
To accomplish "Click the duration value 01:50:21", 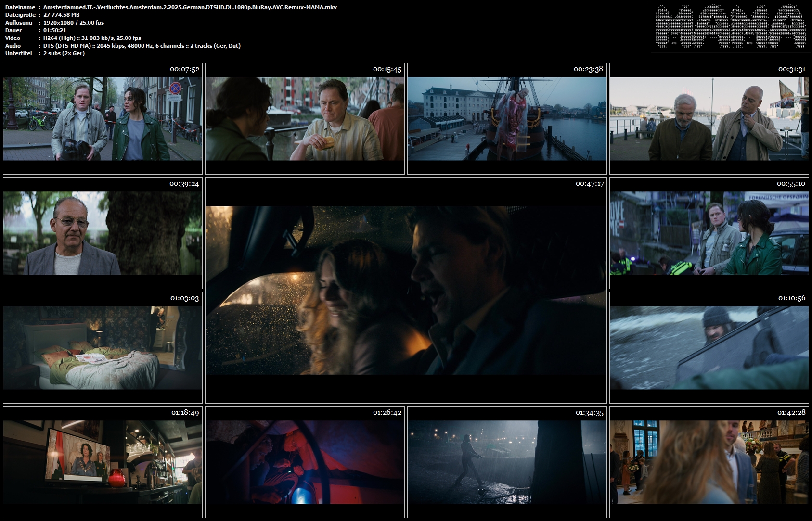I will pyautogui.click(x=55, y=30).
